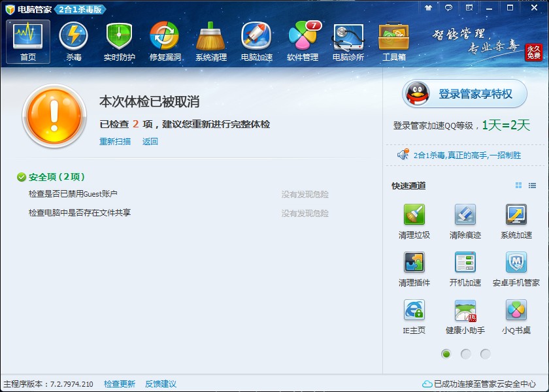Launch 清除痕迹 trace eraser
This screenshot has width=549, height=392.
(465, 221)
